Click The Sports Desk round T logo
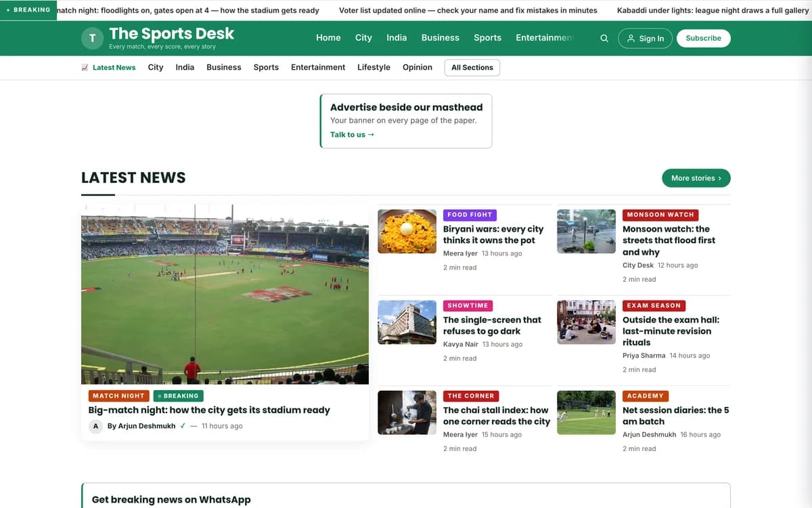This screenshot has height=508, width=812. (x=92, y=38)
